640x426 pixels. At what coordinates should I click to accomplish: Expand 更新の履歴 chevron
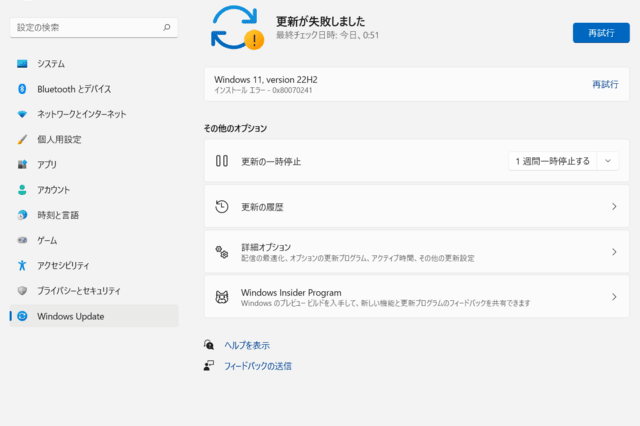[x=614, y=206]
